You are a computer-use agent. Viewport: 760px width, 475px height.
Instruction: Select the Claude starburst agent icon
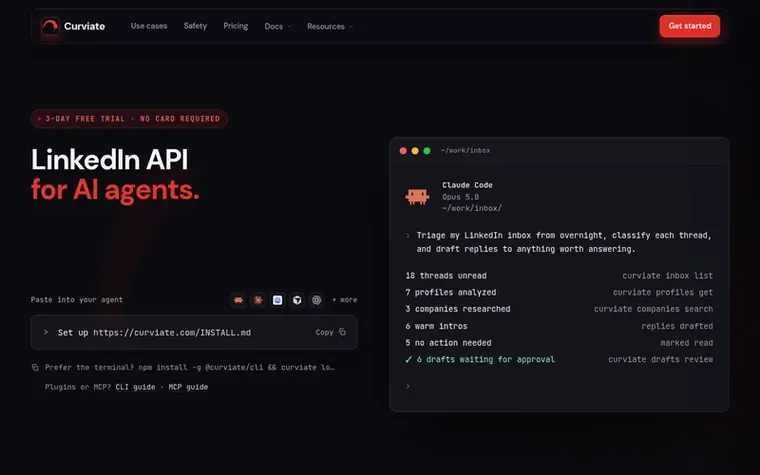[258, 300]
